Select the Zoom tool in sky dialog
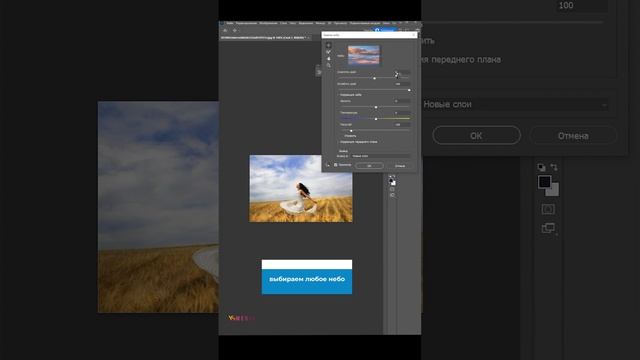The image size is (640, 360). [329, 65]
